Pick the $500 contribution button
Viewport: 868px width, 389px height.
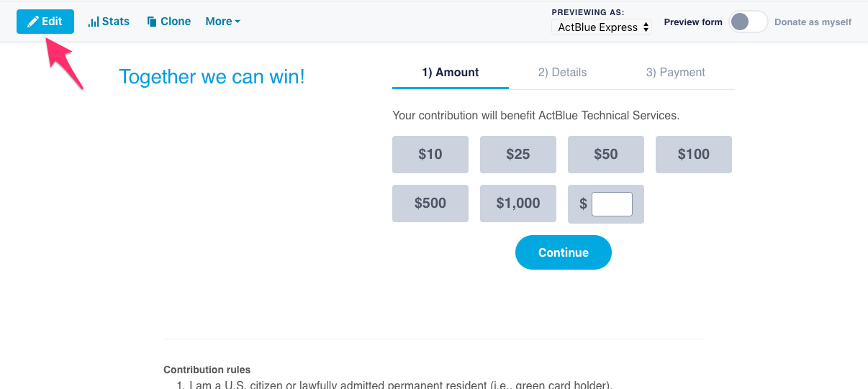pyautogui.click(x=430, y=203)
